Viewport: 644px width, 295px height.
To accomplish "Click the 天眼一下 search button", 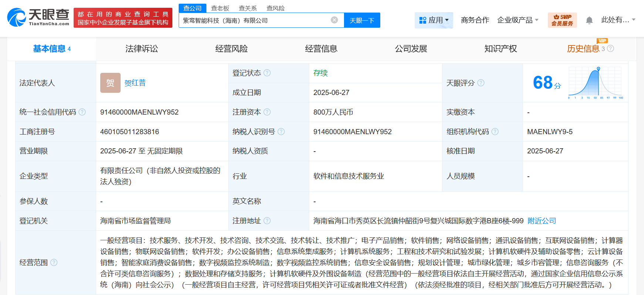I will click(362, 20).
